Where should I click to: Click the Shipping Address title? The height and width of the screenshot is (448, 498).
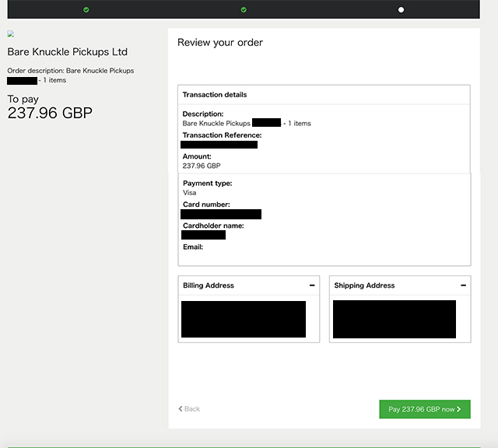point(364,285)
